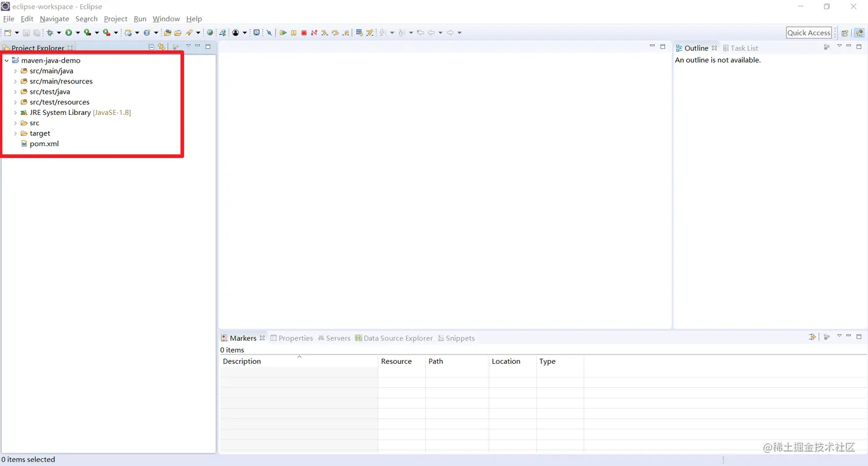The width and height of the screenshot is (868, 466).
Task: Click the green Run button in toolbar
Action: (x=69, y=33)
